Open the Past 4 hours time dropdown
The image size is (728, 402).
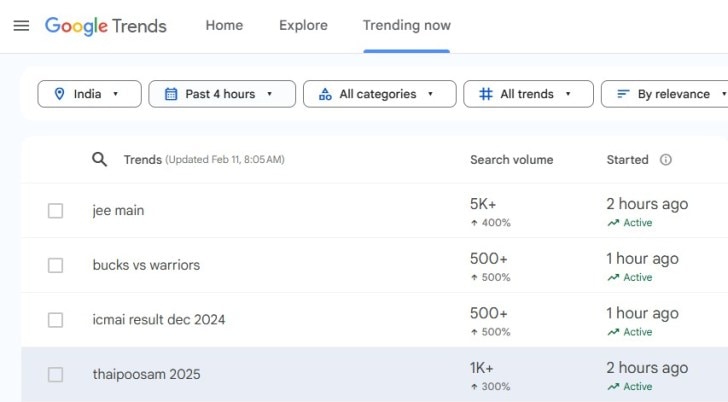click(x=222, y=94)
